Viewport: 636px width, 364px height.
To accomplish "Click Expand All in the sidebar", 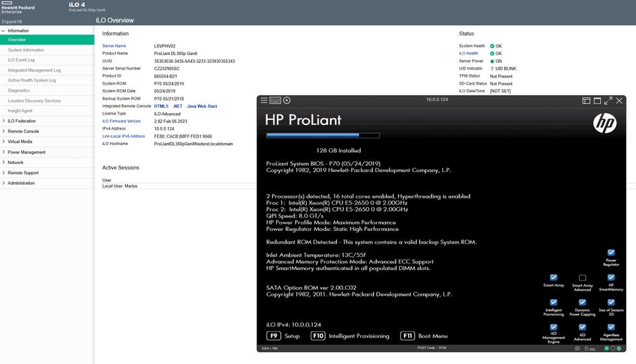I will (x=12, y=21).
